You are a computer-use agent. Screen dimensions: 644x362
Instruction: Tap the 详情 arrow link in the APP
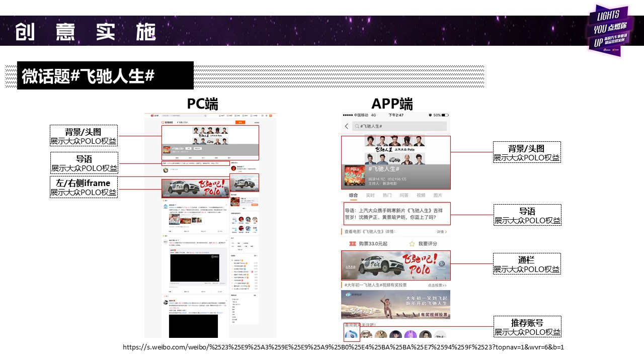[x=442, y=232]
